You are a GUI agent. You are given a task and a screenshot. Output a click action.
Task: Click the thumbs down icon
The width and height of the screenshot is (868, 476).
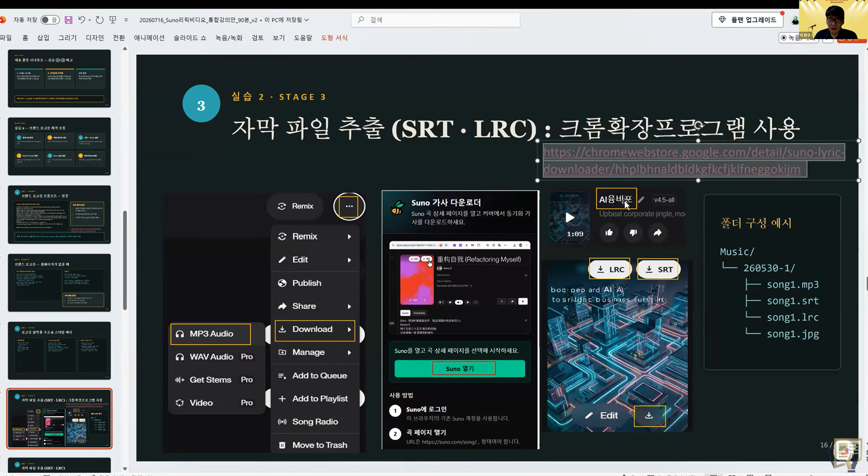click(633, 233)
